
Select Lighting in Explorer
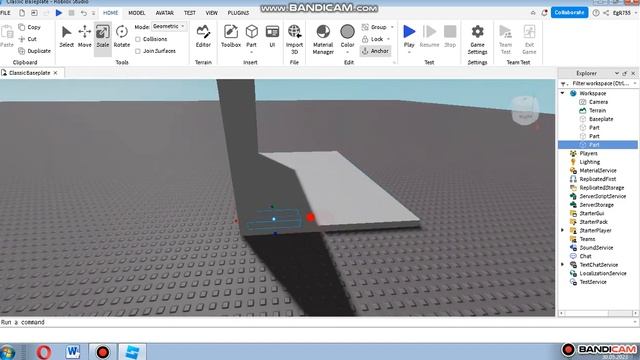(x=589, y=162)
